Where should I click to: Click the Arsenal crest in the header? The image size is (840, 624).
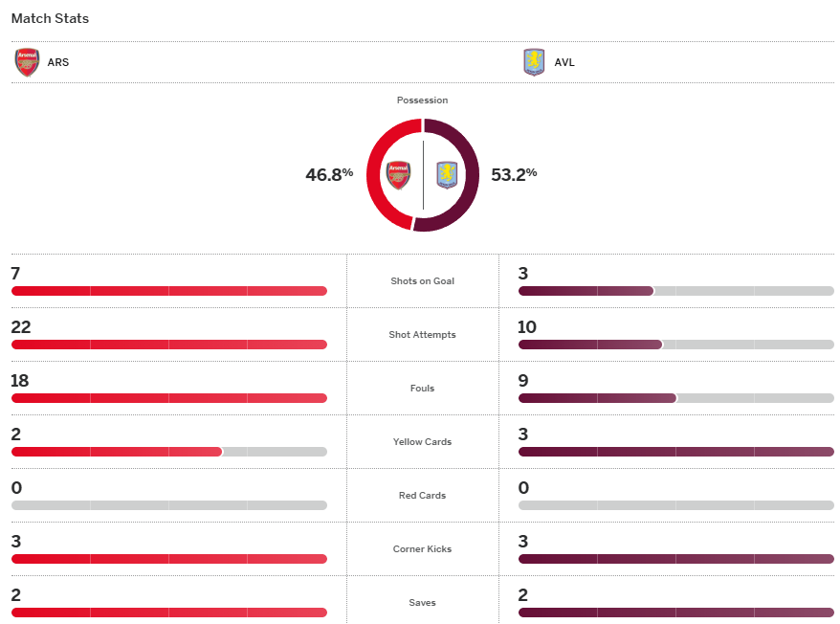coord(28,62)
